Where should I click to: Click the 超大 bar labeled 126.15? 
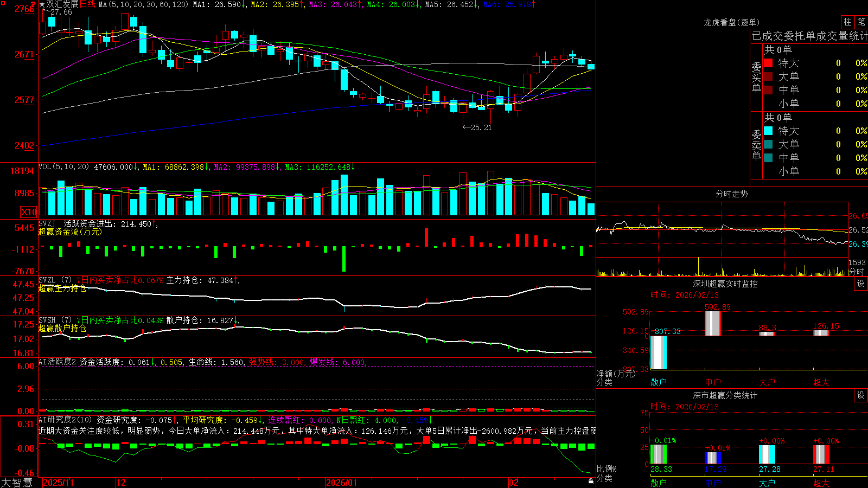coord(821,333)
